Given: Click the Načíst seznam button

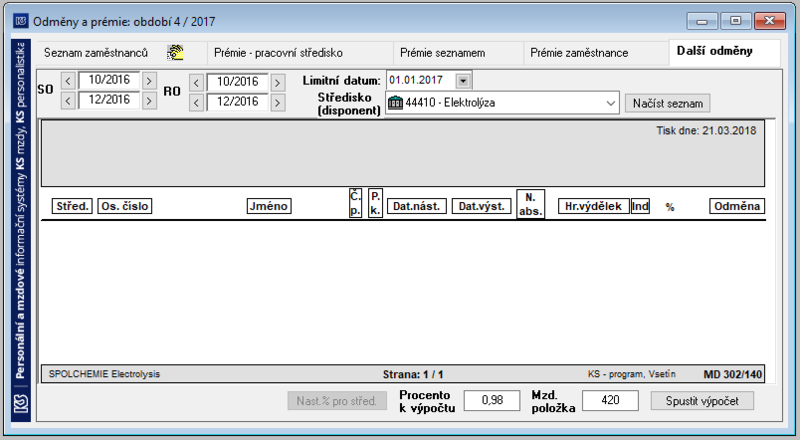Looking at the screenshot, I should pos(667,103).
